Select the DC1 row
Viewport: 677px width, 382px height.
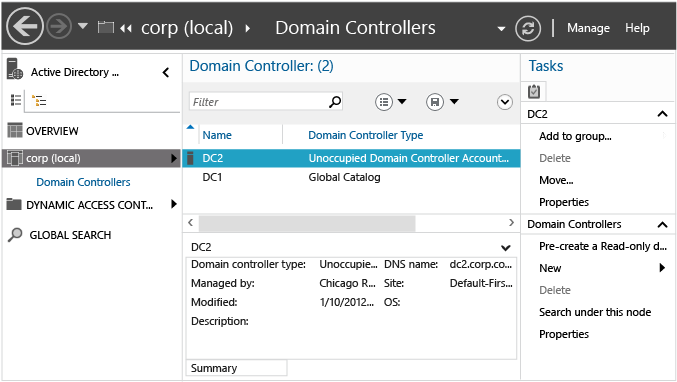[351, 177]
